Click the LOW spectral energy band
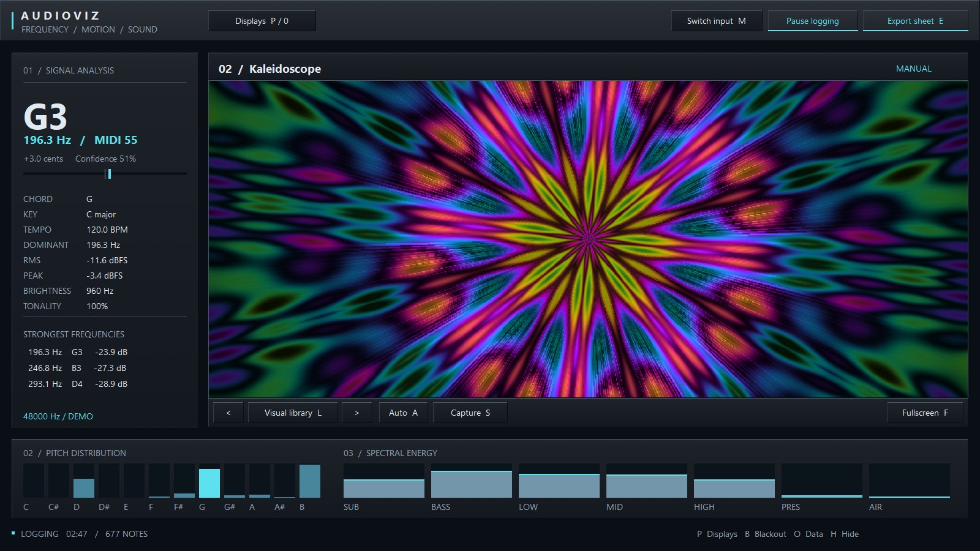Viewport: 980px width, 551px height. pos(559,481)
